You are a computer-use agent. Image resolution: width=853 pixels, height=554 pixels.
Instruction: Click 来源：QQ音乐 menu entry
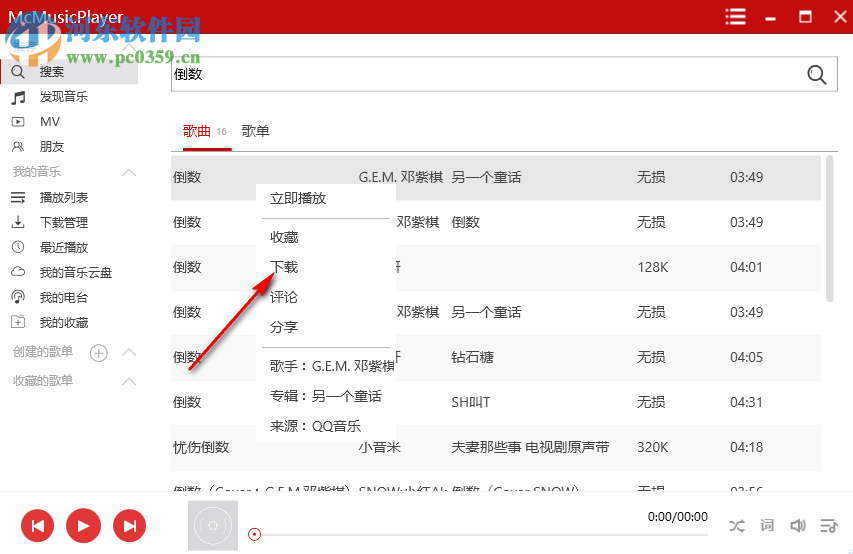pos(316,426)
